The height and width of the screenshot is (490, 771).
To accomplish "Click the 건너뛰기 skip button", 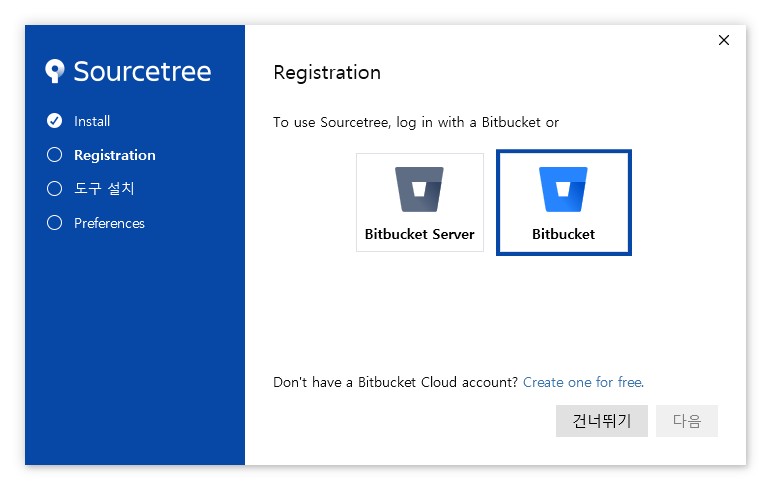I will pyautogui.click(x=601, y=421).
